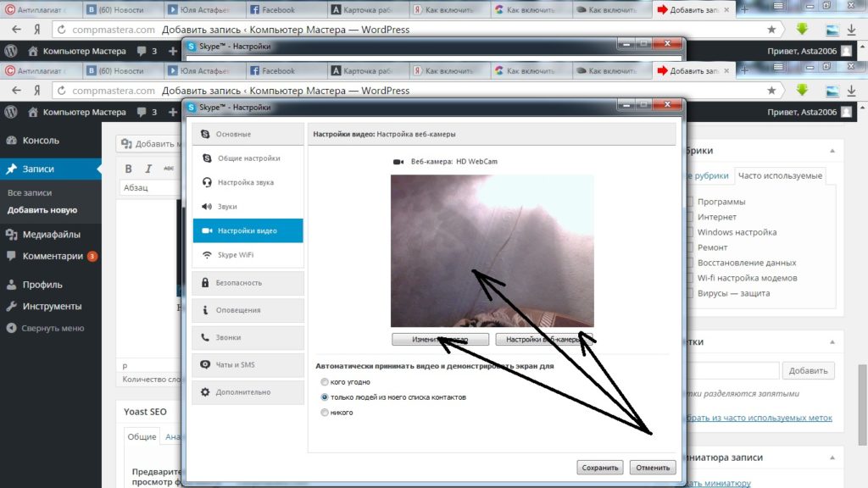Open Звонки phone section
This screenshot has height=488, width=868.
[x=248, y=337]
